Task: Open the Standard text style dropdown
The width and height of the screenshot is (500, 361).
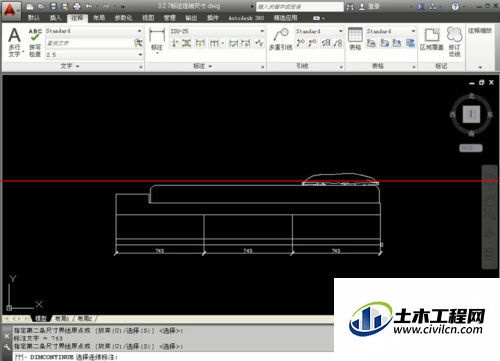Action: (94, 31)
